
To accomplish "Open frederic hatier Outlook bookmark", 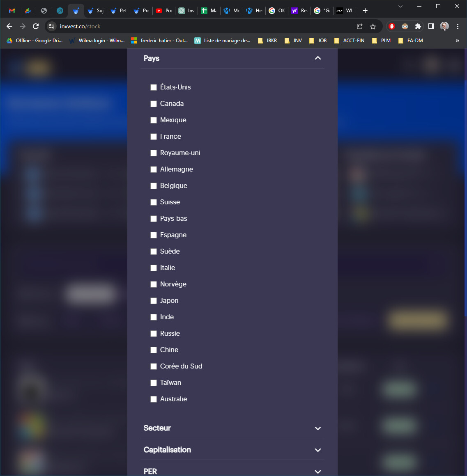I will 159,41.
